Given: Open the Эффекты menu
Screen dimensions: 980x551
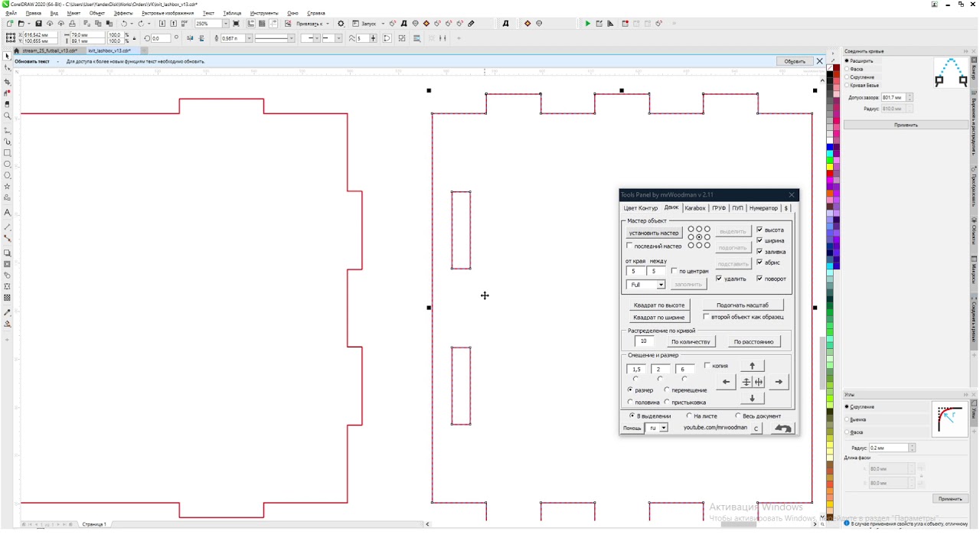Looking at the screenshot, I should coord(123,13).
